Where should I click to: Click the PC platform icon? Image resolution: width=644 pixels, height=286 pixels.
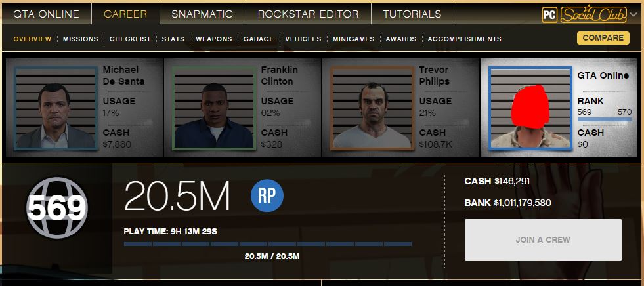549,15
